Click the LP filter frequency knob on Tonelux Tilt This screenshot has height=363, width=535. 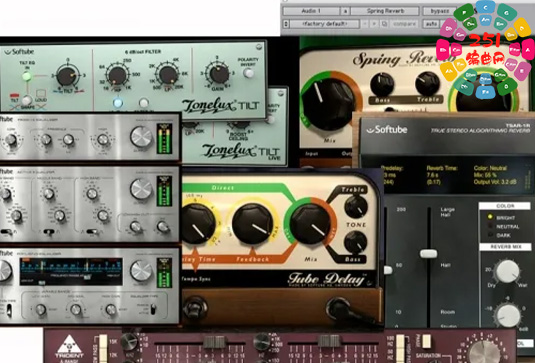click(168, 75)
